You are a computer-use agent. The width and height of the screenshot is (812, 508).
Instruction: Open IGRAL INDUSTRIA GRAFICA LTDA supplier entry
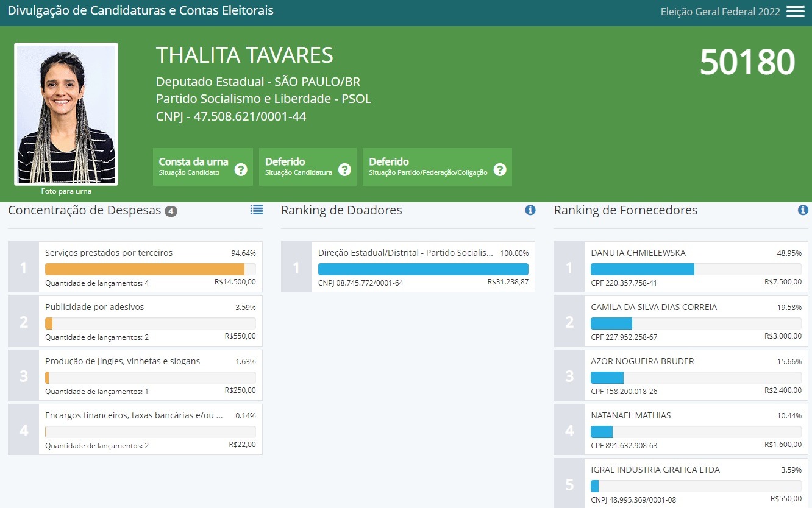click(696, 484)
